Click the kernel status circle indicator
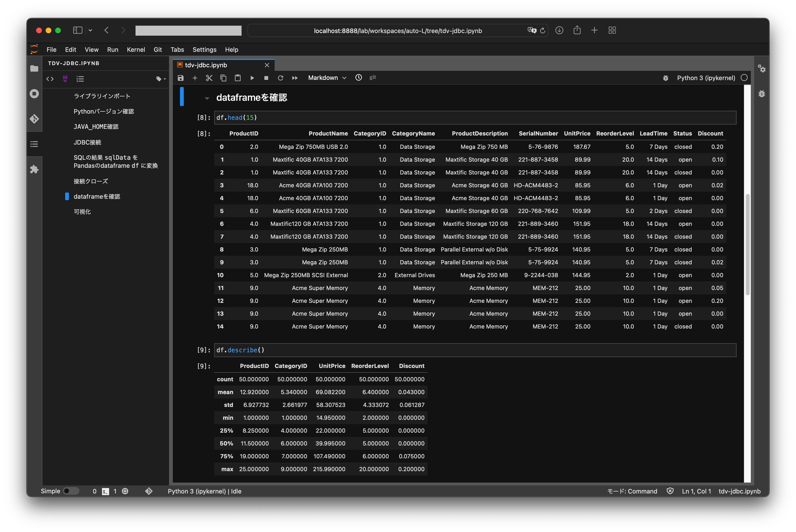The width and height of the screenshot is (796, 532). [x=744, y=78]
